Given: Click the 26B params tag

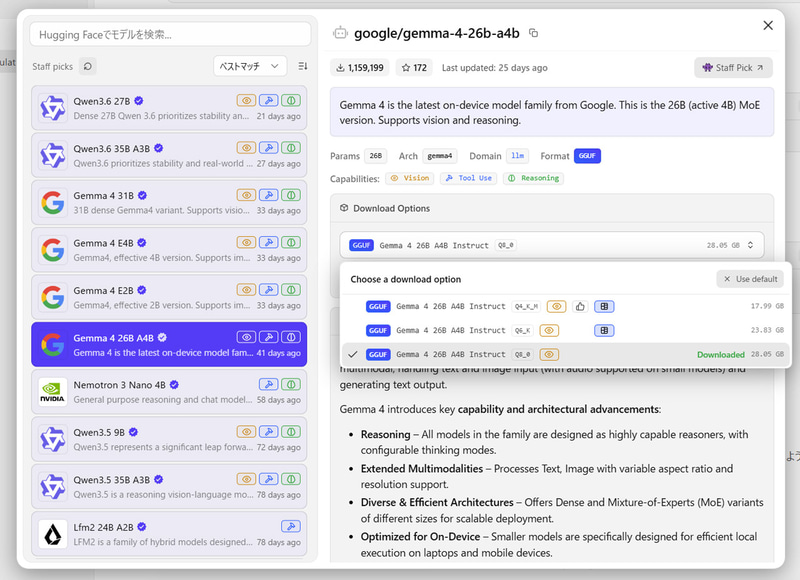Looking at the screenshot, I should tap(376, 156).
